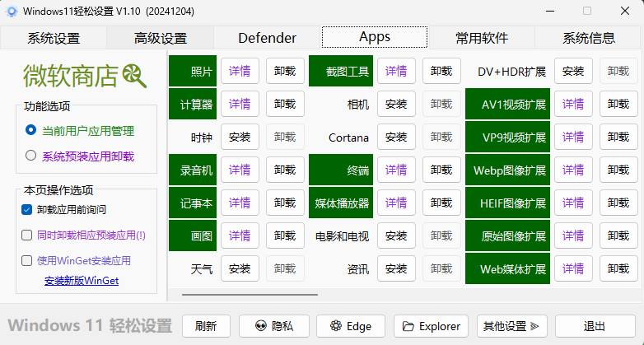Open the 系统信息 tab
Screen dimensions: 644x345
click(x=588, y=38)
